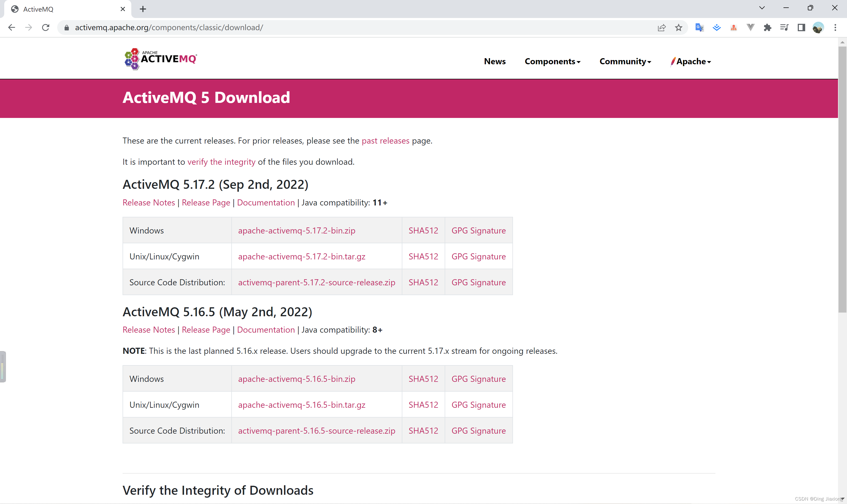
Task: Open GPG Signature for 5.16.5 source release
Action: (x=479, y=431)
